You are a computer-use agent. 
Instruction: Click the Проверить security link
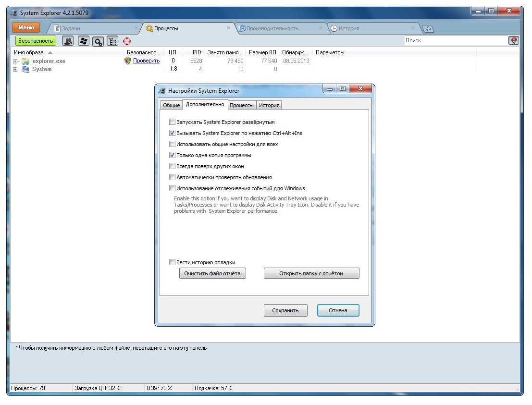(x=146, y=61)
